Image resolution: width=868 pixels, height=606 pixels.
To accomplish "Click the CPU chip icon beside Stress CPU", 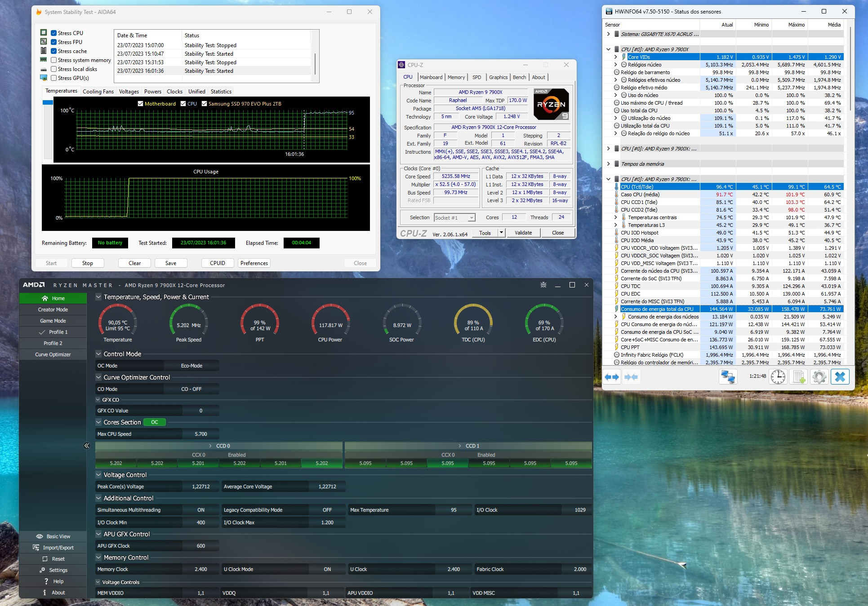I will pyautogui.click(x=44, y=33).
